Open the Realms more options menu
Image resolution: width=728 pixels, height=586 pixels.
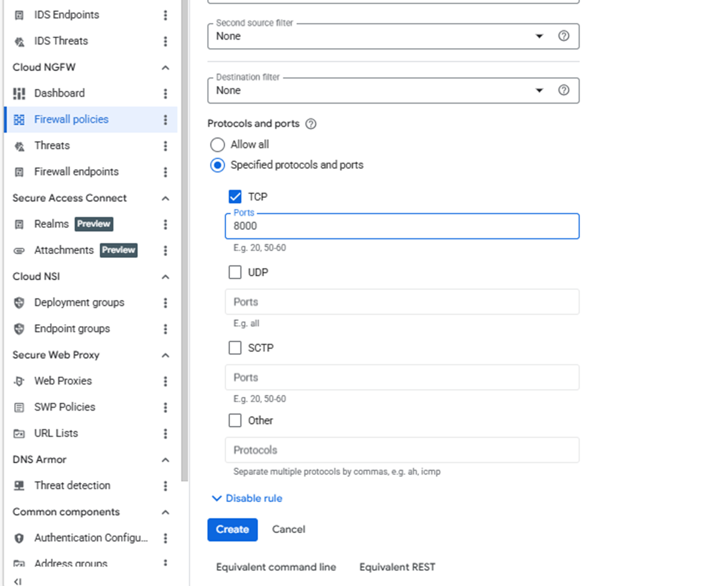(x=165, y=224)
